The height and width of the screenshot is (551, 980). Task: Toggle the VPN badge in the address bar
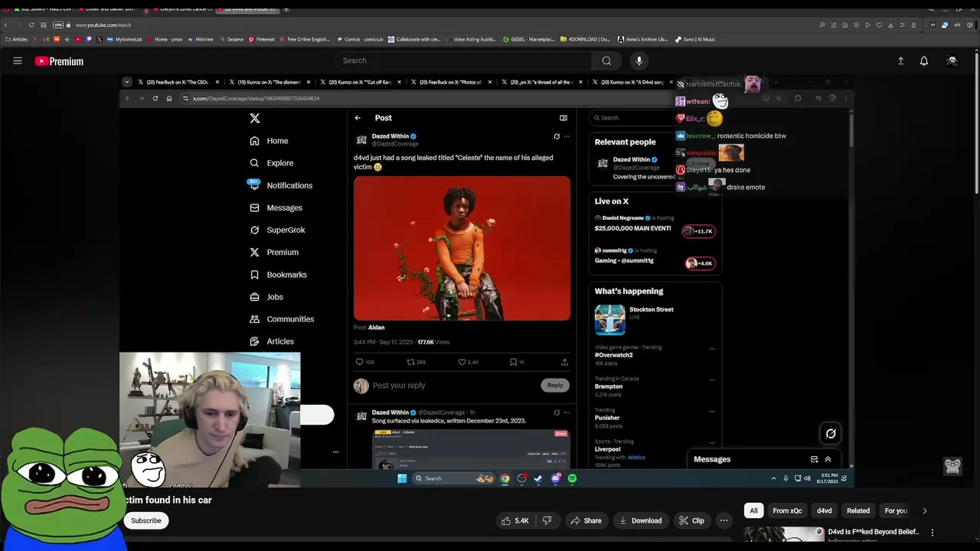(58, 24)
